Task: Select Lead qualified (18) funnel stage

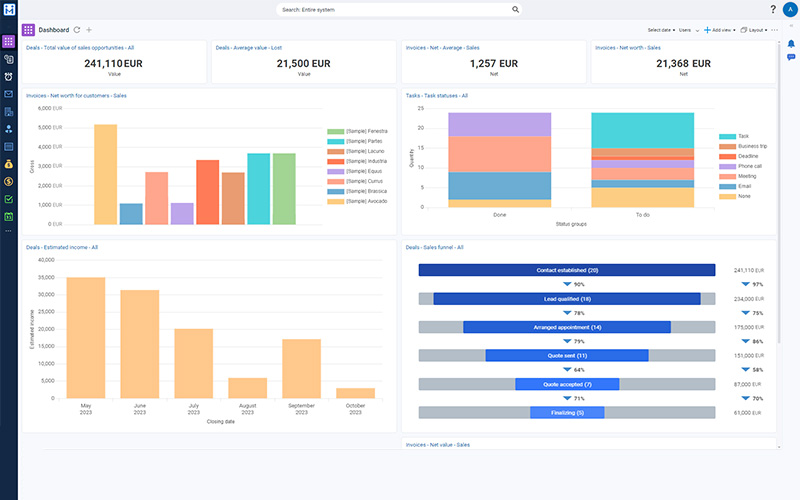Action: point(567,299)
